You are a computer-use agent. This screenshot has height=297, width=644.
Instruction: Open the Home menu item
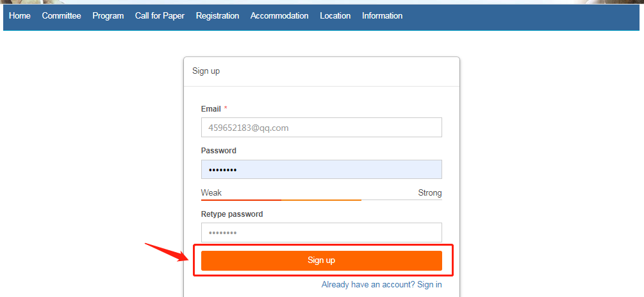pyautogui.click(x=20, y=15)
